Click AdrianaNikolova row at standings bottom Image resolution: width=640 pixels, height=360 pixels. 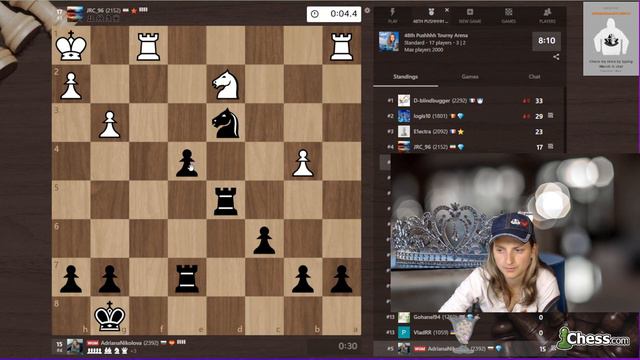[x=469, y=349]
